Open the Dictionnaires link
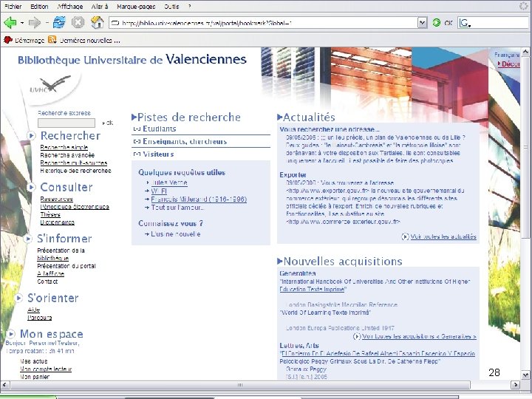This screenshot has width=532, height=399. click(58, 222)
